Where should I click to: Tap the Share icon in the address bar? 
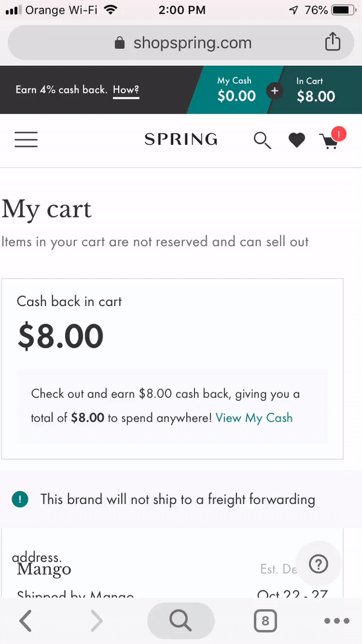[332, 42]
